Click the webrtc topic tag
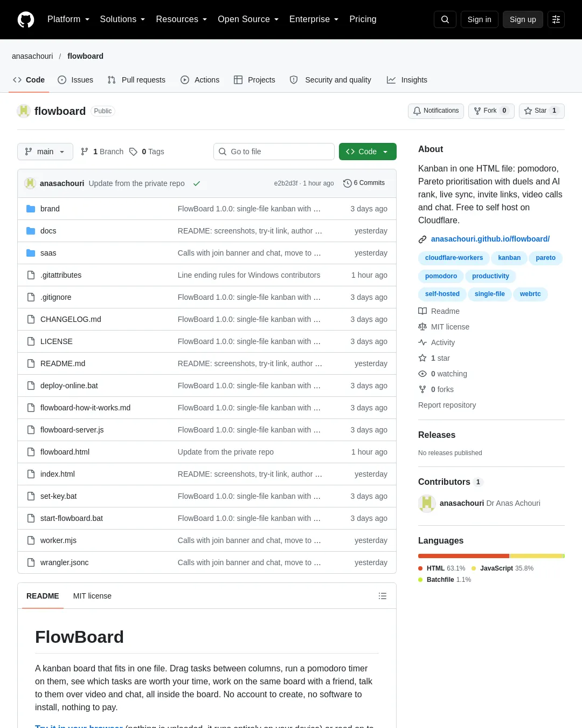This screenshot has height=728, width=582. (530, 294)
